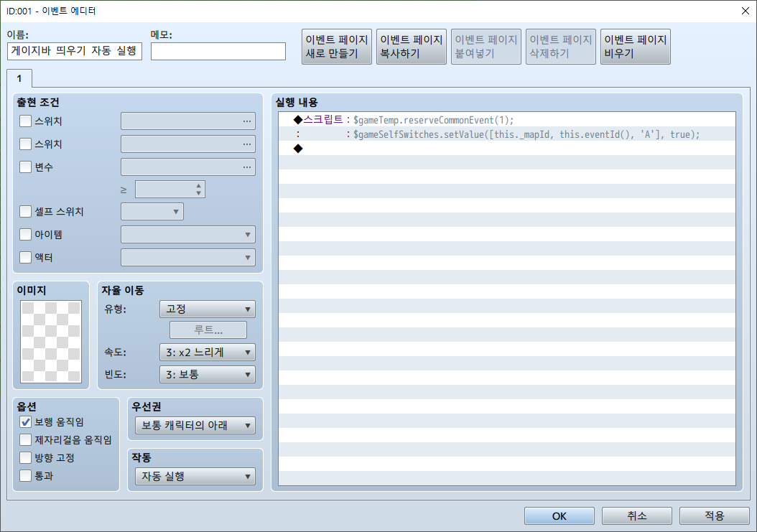This screenshot has height=532, width=757.
Task: Click the 메모 note input field
Action: point(218,51)
